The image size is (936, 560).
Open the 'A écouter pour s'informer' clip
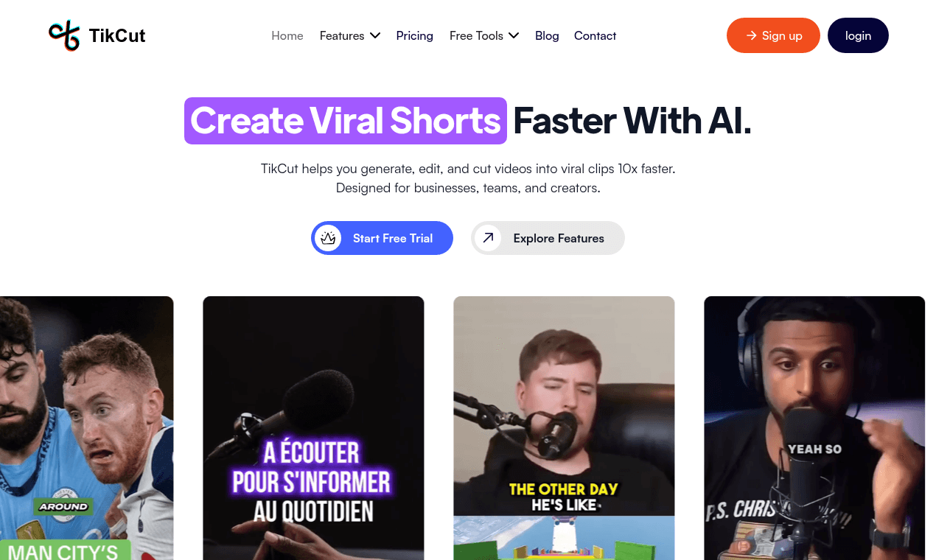click(313, 428)
